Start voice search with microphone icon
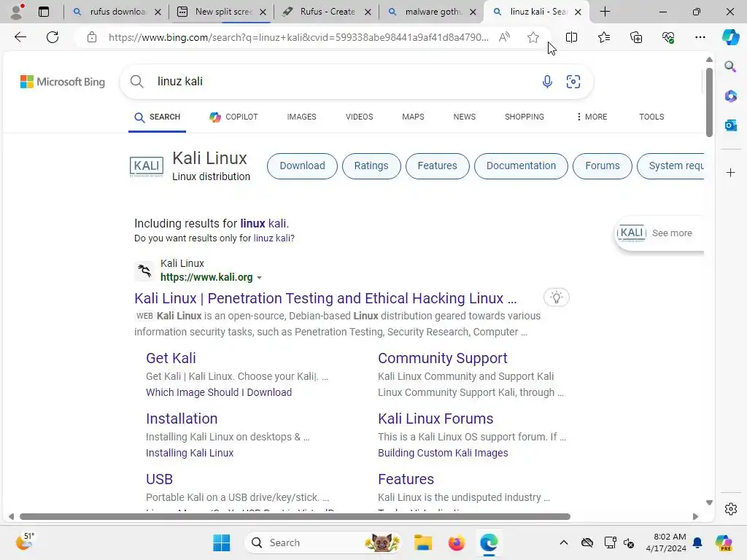This screenshot has width=747, height=560. pos(547,82)
